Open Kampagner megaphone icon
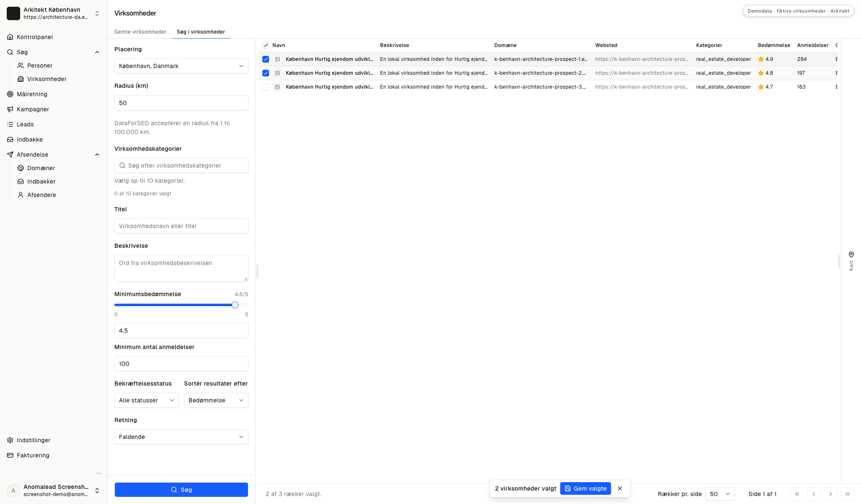Screen dimensions: 861x504 click(x=10, y=109)
